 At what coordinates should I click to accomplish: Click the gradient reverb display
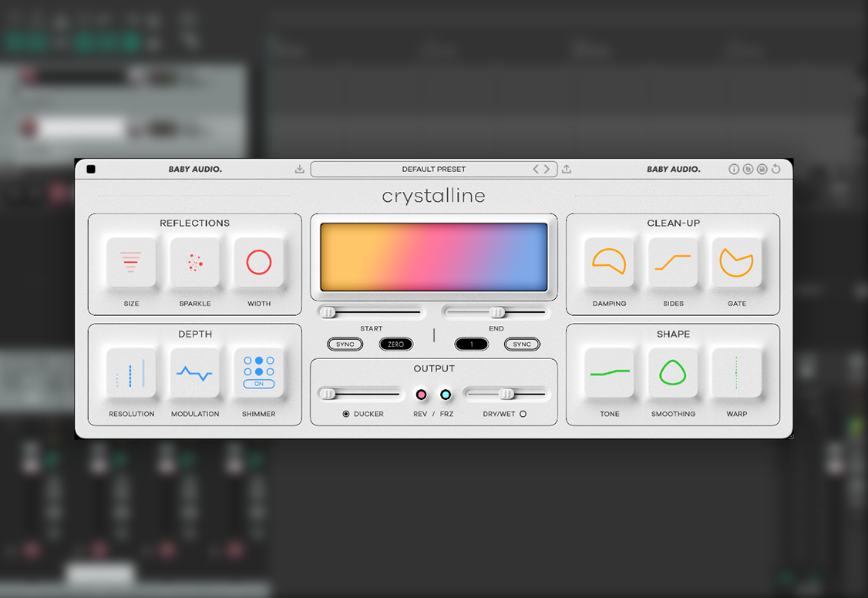tap(433, 257)
